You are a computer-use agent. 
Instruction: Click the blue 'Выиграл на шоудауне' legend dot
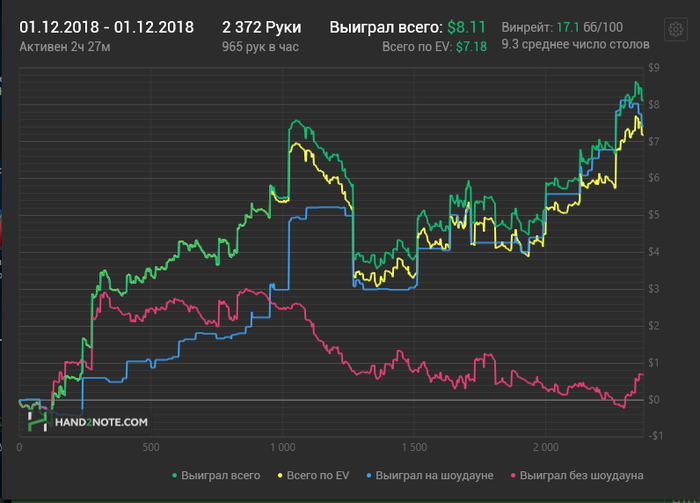tap(369, 476)
